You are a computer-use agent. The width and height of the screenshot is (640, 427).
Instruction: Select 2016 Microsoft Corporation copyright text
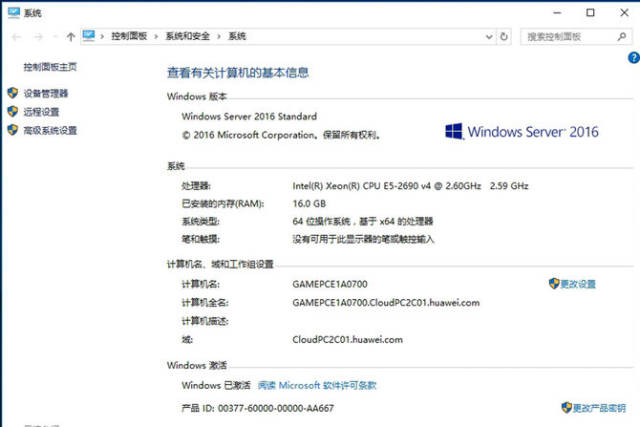click(281, 135)
